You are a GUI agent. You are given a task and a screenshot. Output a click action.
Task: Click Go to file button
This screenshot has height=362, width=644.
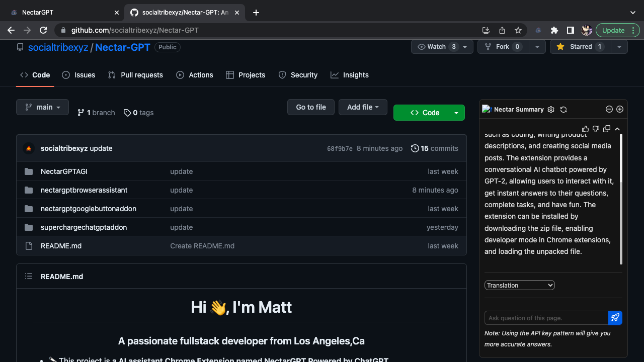click(311, 107)
